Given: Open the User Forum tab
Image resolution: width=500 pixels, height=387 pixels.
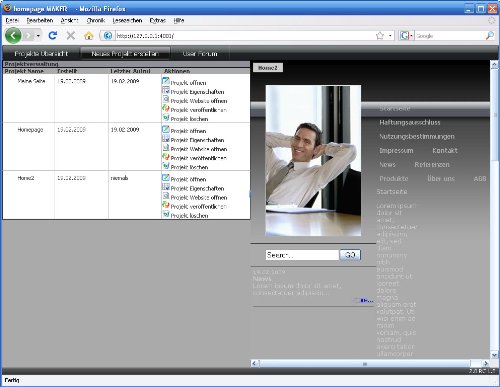Looking at the screenshot, I should click(x=200, y=54).
